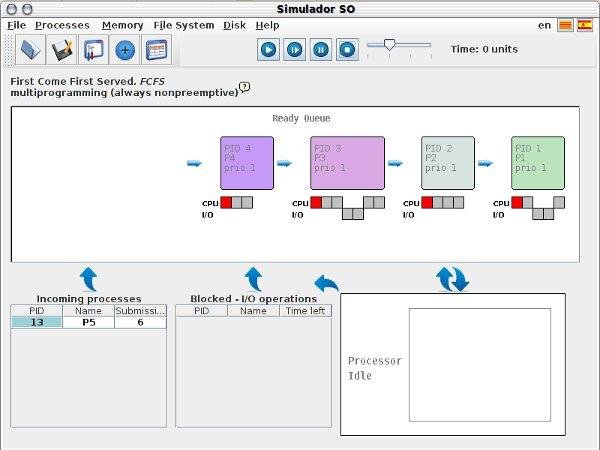
Task: Adjust the simulation speed slider
Action: click(x=389, y=45)
